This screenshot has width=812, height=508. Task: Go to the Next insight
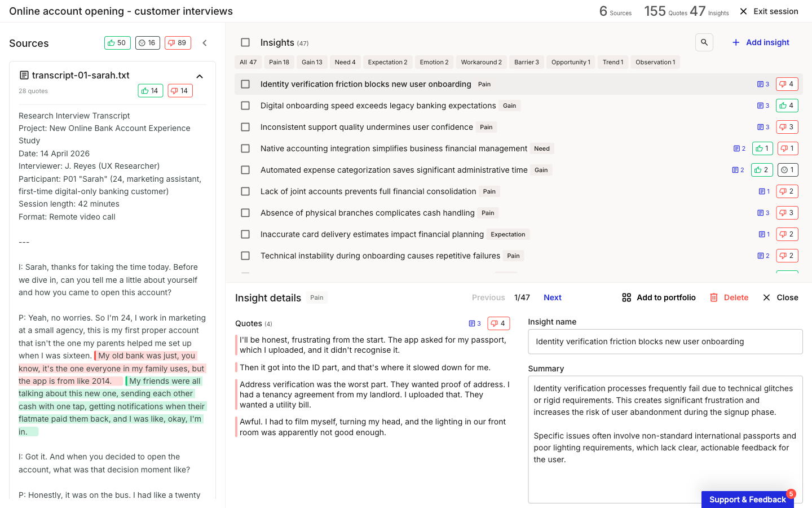[x=553, y=297]
